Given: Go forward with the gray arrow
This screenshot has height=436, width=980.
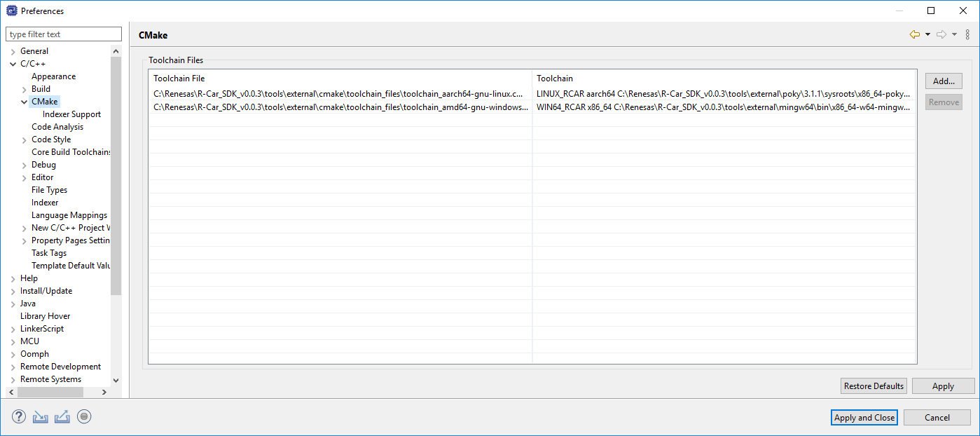Looking at the screenshot, I should pos(941,34).
